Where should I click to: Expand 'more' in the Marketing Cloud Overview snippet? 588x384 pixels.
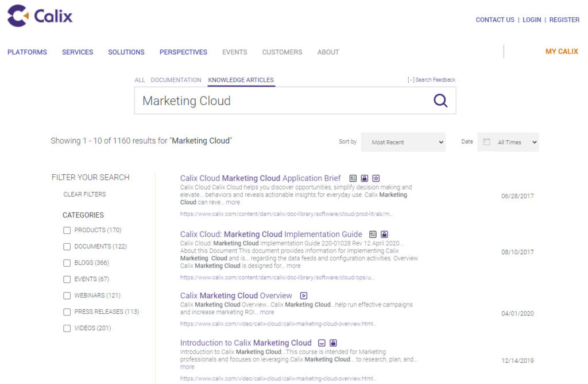267,312
